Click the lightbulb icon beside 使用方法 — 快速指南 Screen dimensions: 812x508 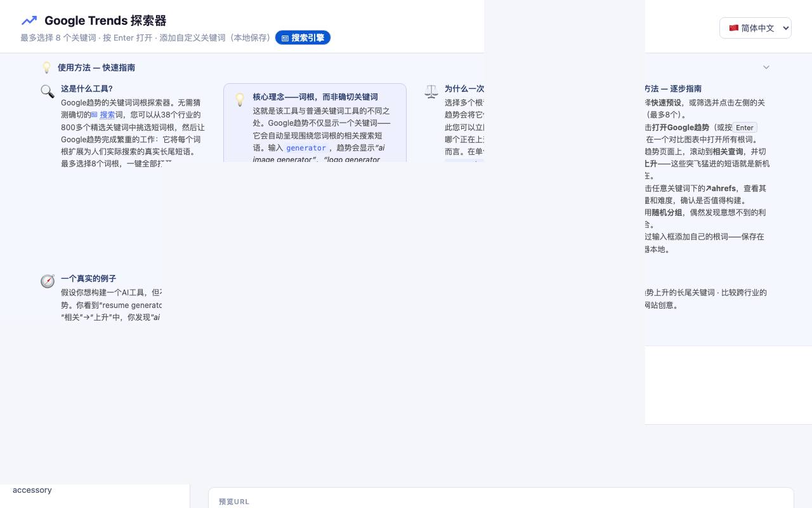tap(46, 67)
